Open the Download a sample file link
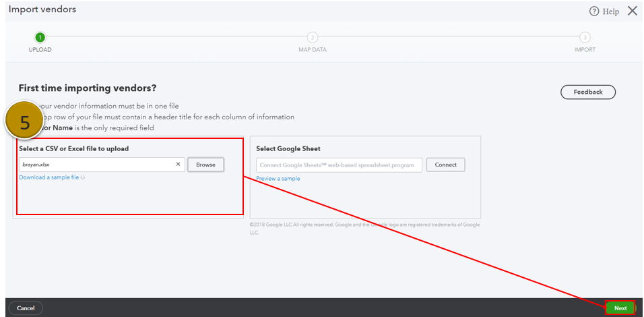Screen dimensions: 644x317 click(49, 177)
